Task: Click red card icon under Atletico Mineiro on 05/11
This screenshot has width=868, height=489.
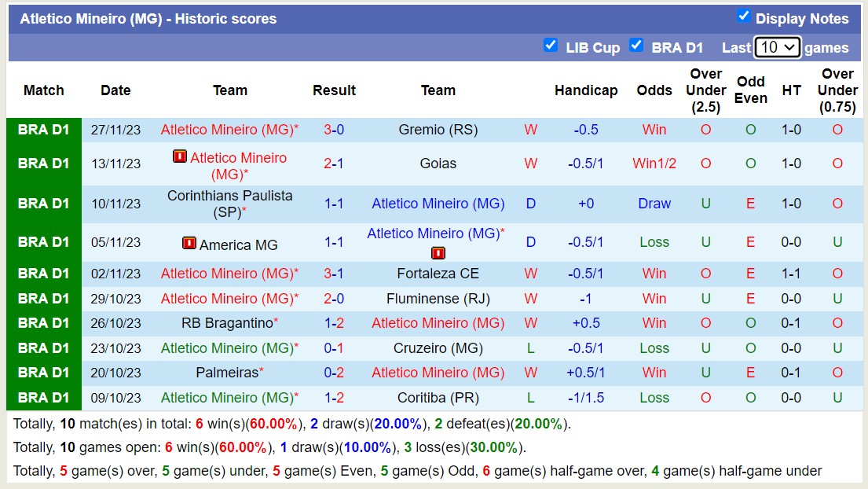Action: (x=438, y=253)
